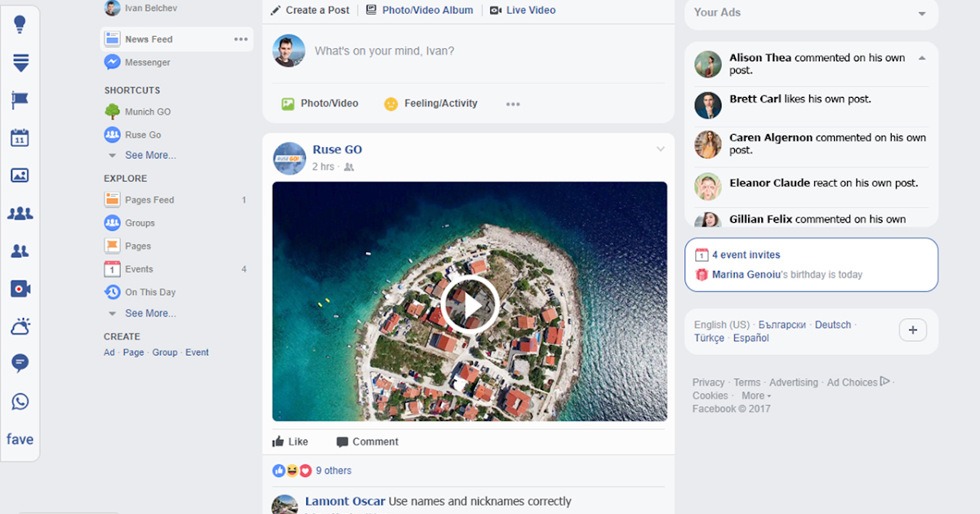Expand See More under Explore
Screen dimensions: 980x514
click(x=150, y=313)
